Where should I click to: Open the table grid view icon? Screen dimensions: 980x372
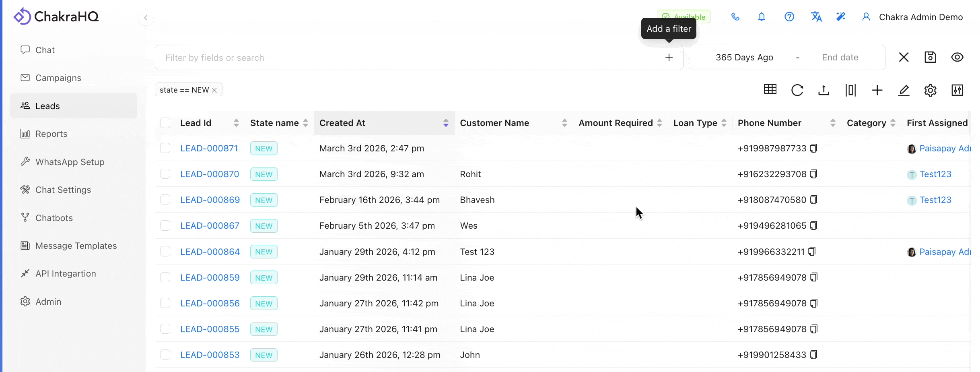(770, 89)
